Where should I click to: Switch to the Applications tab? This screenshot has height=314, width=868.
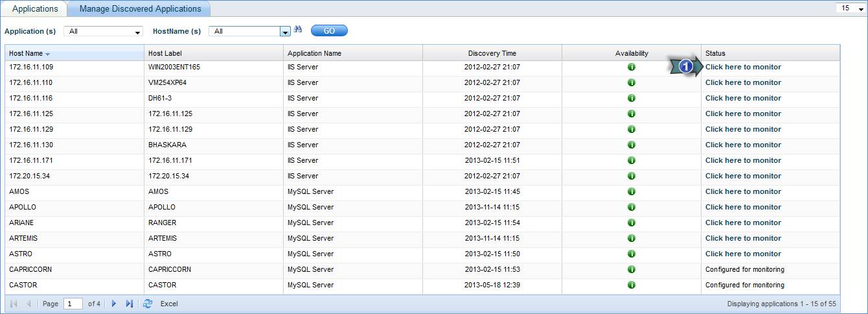(34, 9)
